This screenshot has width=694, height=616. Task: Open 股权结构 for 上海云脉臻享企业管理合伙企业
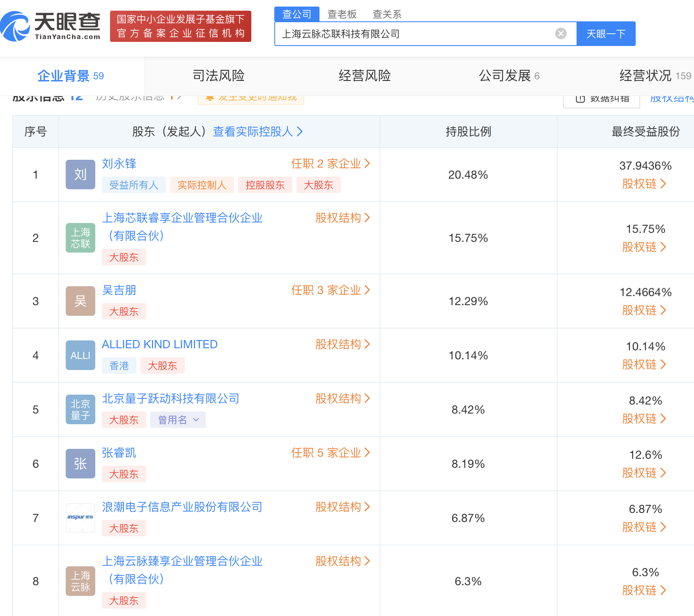click(343, 561)
